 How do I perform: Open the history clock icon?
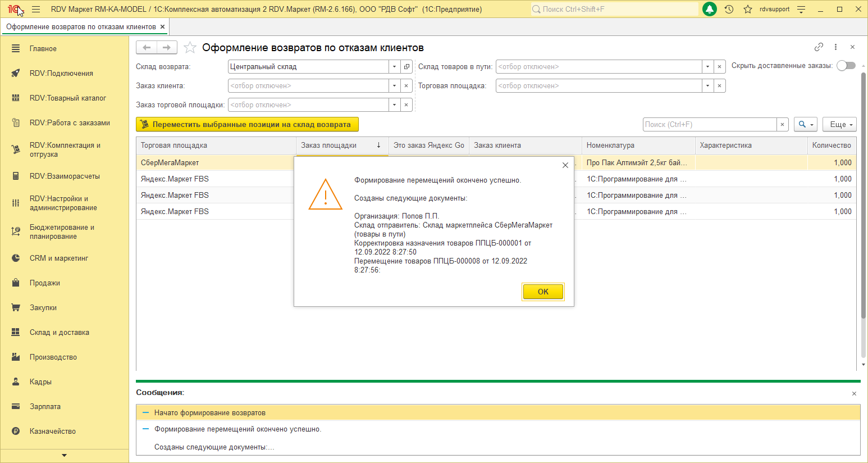729,10
